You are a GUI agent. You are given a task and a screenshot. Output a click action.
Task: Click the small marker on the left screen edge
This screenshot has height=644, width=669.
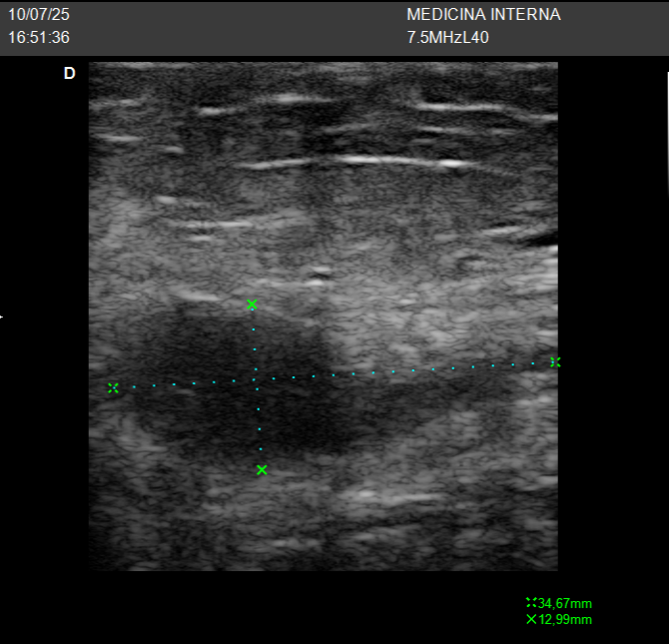pos(2,318)
